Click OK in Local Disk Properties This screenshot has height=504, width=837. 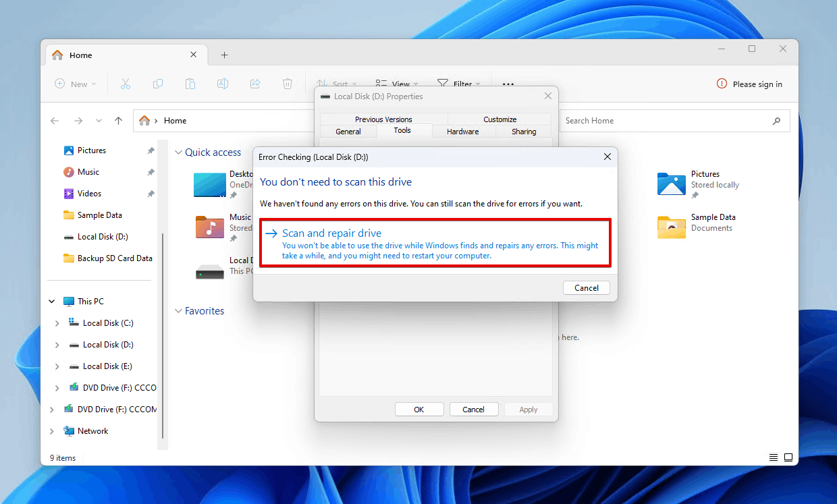[419, 410]
